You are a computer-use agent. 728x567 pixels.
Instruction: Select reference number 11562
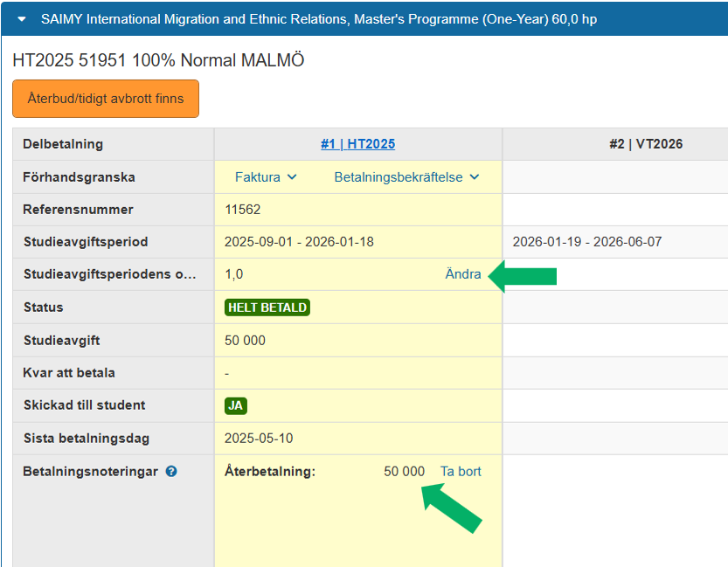click(243, 210)
